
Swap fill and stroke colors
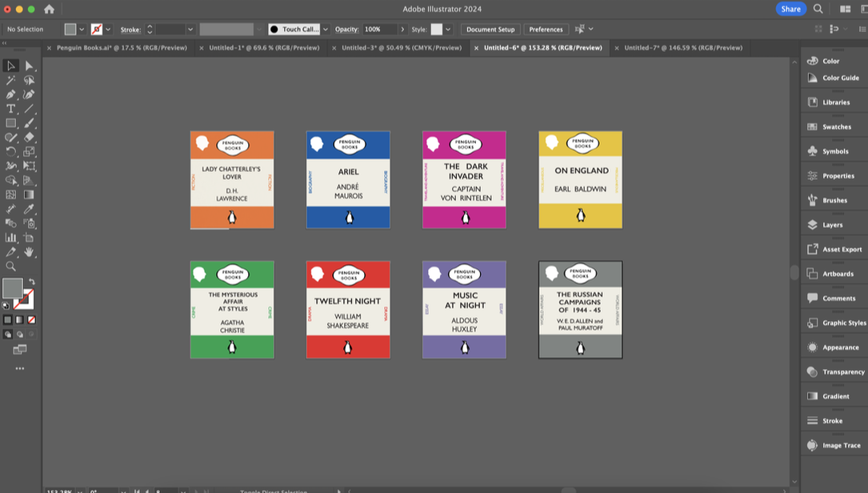pyautogui.click(x=31, y=282)
